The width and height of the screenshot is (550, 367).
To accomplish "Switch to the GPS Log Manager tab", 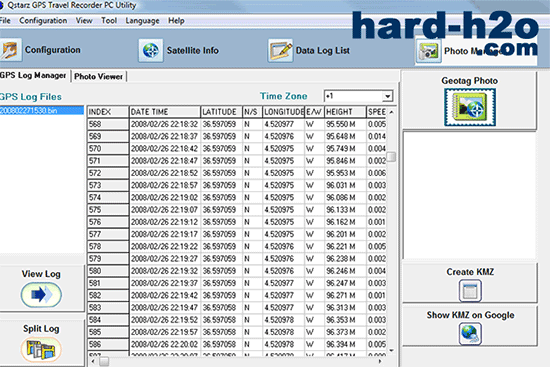I will [33, 75].
